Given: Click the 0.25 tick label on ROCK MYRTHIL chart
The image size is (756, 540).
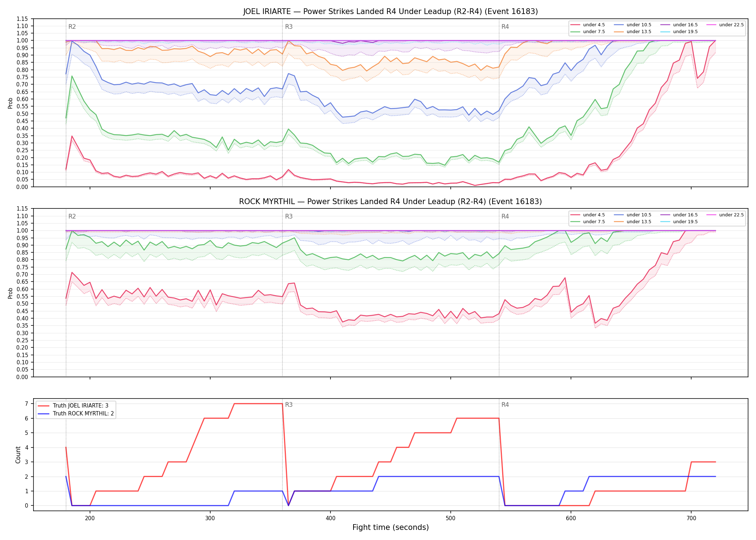Looking at the screenshot, I should (x=22, y=340).
